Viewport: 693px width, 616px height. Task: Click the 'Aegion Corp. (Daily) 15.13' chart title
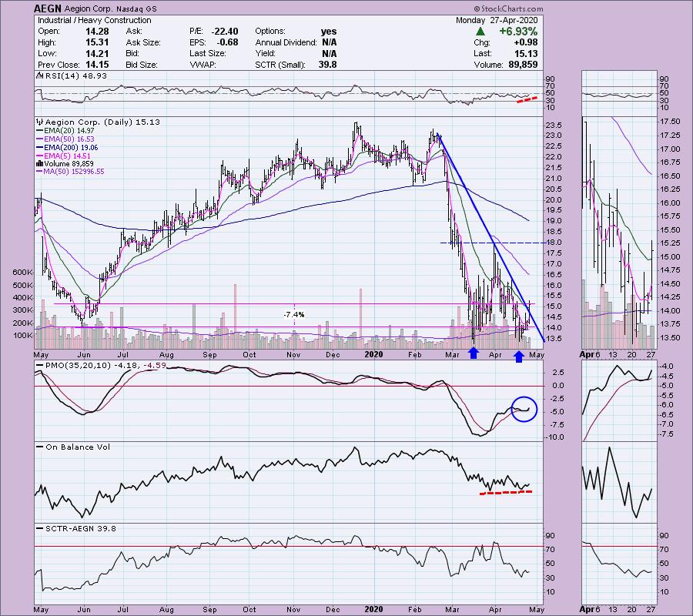coord(102,122)
